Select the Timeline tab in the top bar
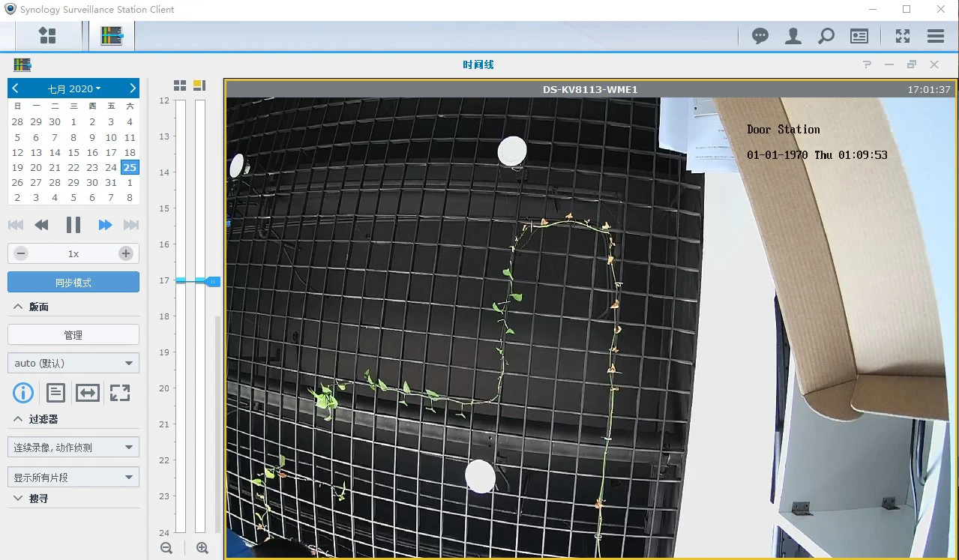The image size is (959, 560). coord(112,35)
